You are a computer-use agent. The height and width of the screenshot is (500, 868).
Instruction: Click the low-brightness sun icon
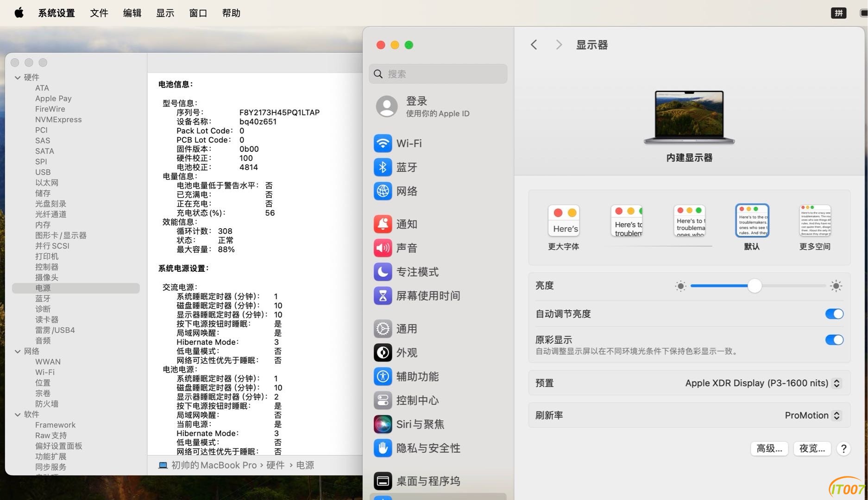click(x=680, y=286)
